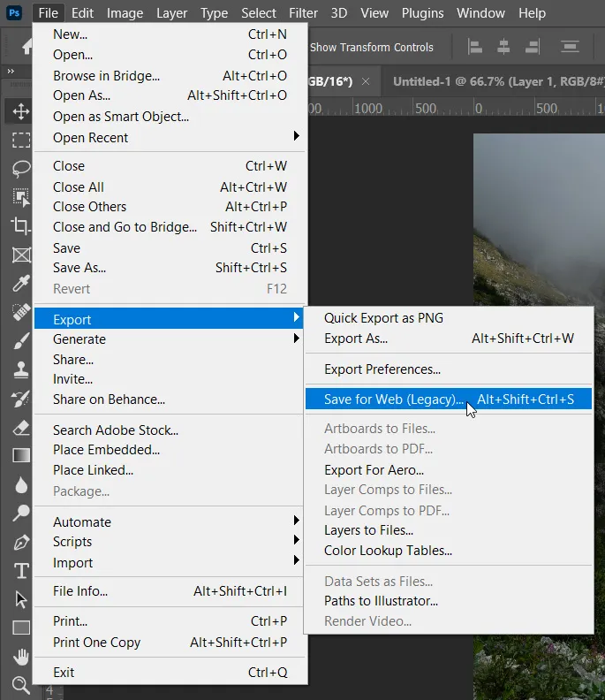The height and width of the screenshot is (700, 605).
Task: Select the Object Selection tool
Action: [21, 197]
